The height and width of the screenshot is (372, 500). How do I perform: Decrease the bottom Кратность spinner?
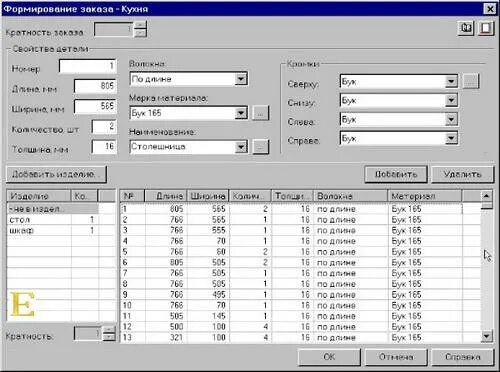tap(109, 337)
